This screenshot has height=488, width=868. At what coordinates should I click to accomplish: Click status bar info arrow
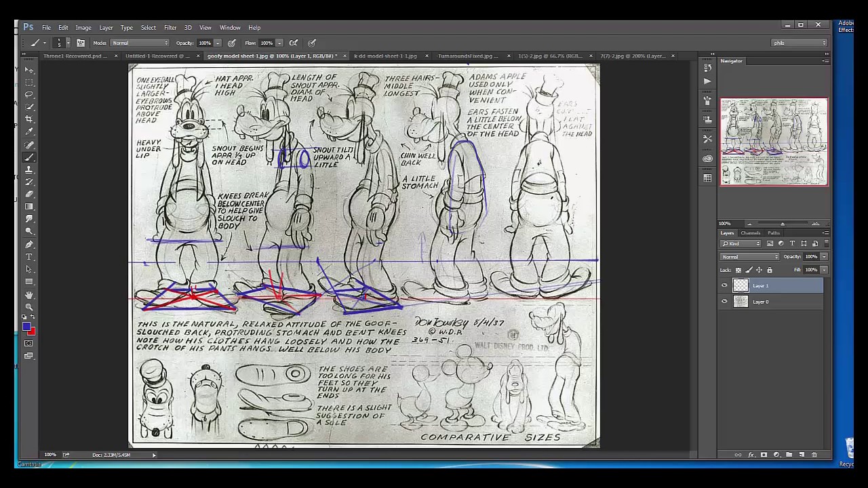click(x=154, y=455)
